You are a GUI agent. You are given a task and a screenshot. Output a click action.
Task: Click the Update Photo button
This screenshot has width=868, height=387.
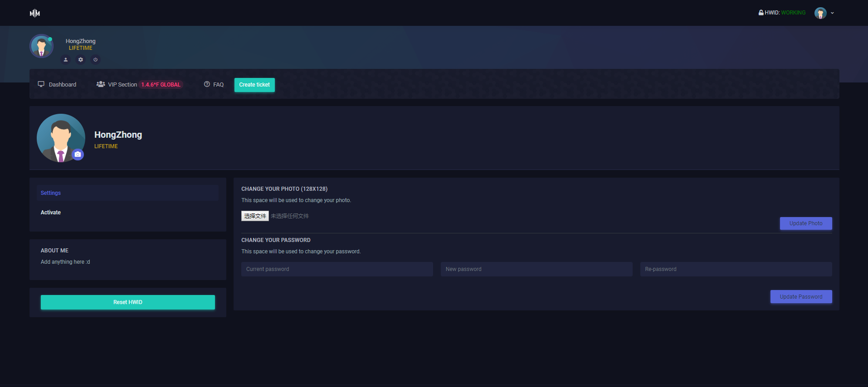pyautogui.click(x=806, y=223)
